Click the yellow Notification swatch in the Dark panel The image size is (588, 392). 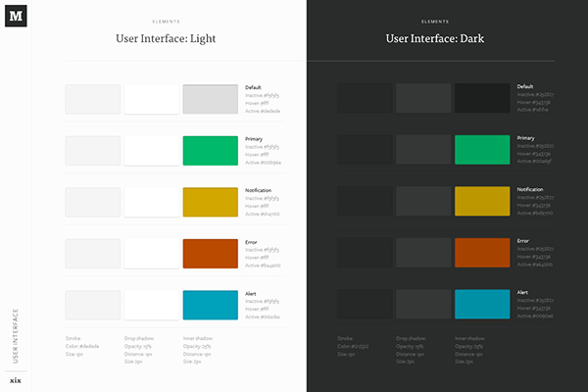(482, 201)
